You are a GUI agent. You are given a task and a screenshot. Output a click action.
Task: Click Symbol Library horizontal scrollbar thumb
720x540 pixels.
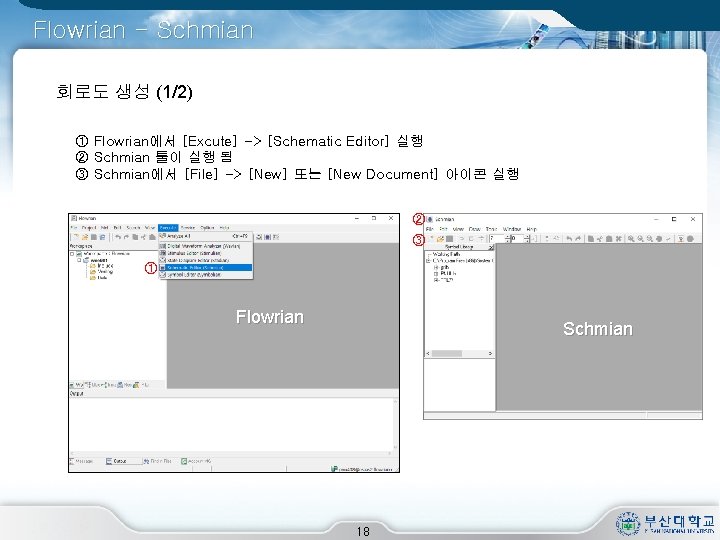click(x=447, y=353)
